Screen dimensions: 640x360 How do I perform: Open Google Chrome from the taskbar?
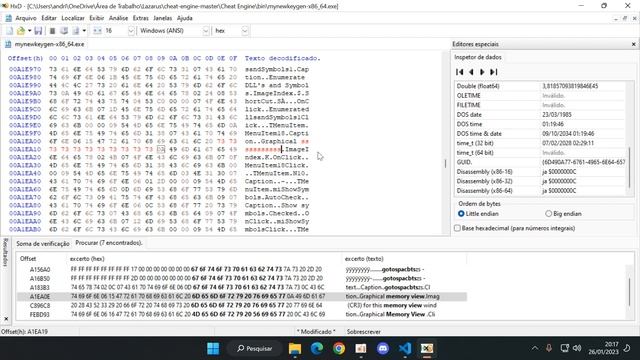[x=339, y=349]
